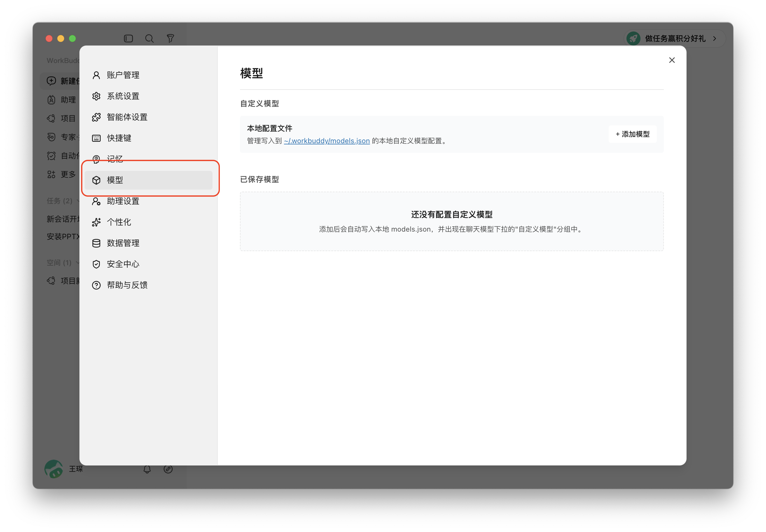Click the 安全中心 shield icon
Image resolution: width=766 pixels, height=532 pixels.
pos(96,264)
